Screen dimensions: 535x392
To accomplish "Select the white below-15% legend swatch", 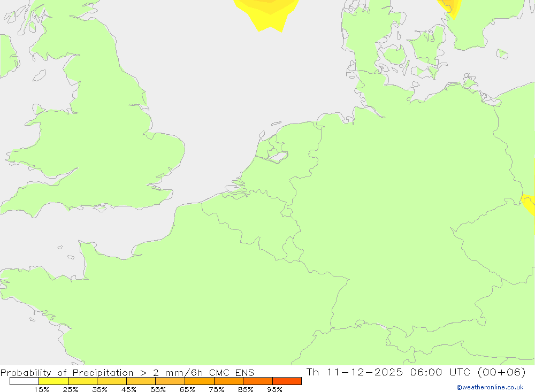I will coord(24,381).
